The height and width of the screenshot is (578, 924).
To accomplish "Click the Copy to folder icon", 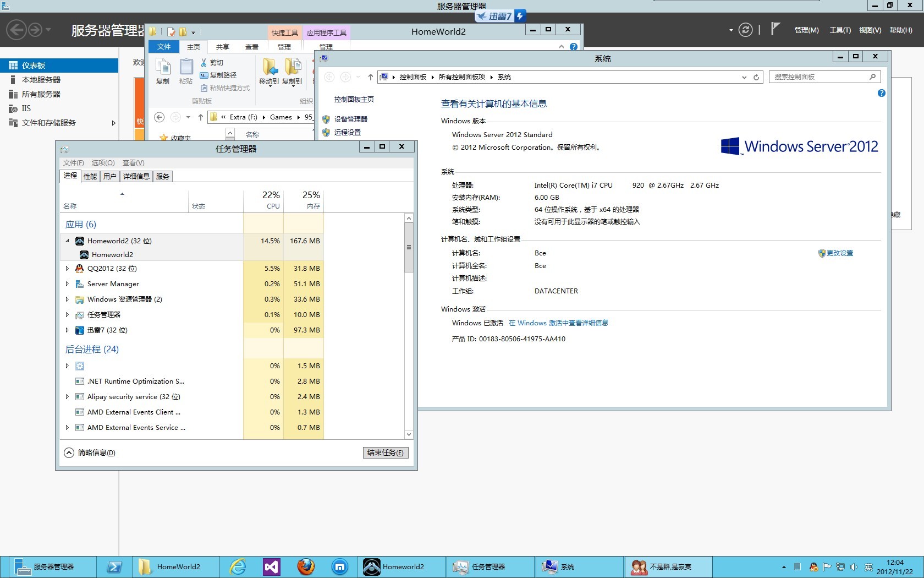I will pyautogui.click(x=292, y=72).
